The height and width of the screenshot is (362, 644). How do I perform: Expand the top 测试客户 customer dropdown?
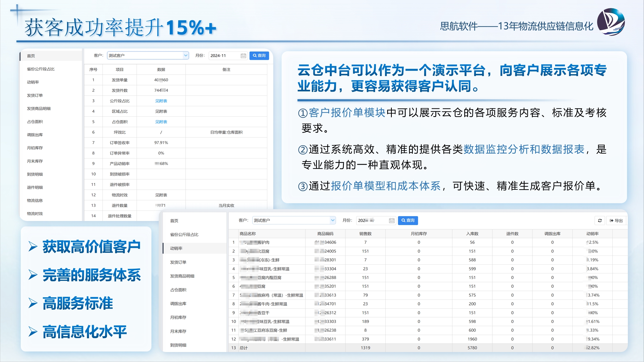coord(185,56)
